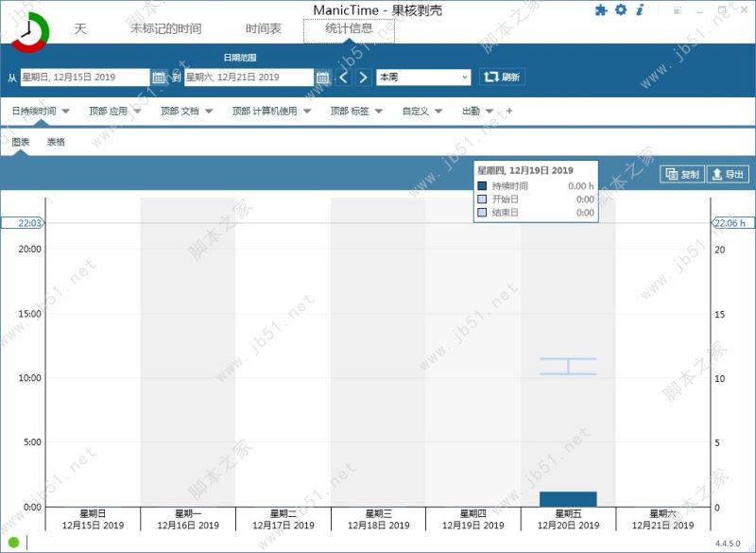Expand the 顶部 标签 dropdown arrow
The image size is (756, 553).
point(379,112)
